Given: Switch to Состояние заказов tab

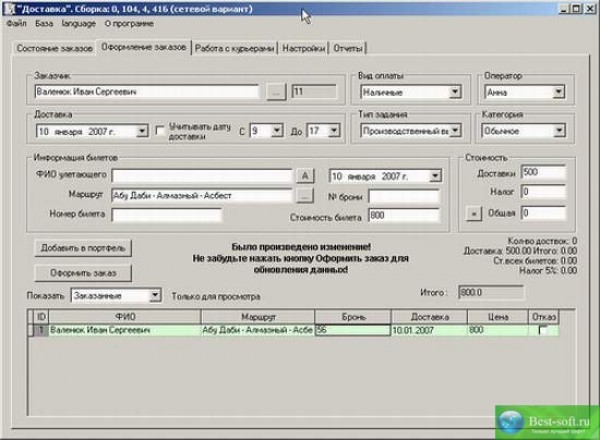Looking at the screenshot, I should coord(54,48).
